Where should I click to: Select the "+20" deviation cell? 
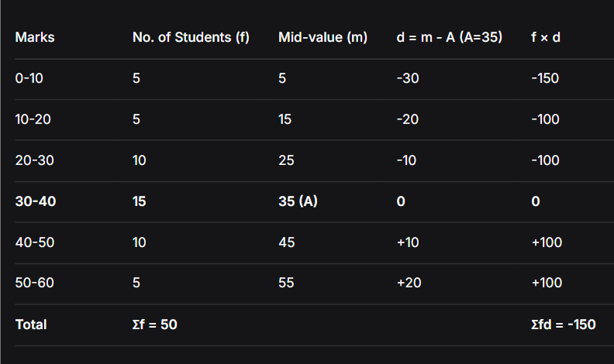pyautogui.click(x=409, y=283)
